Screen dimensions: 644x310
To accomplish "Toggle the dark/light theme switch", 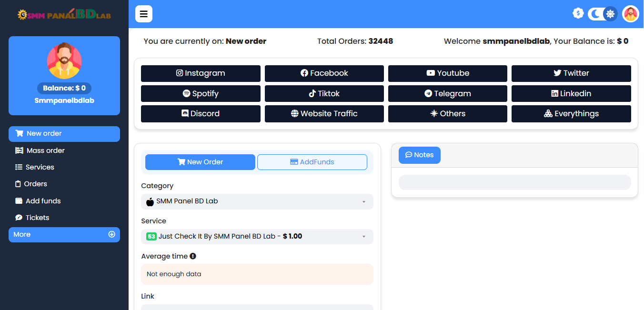I will click(x=602, y=14).
